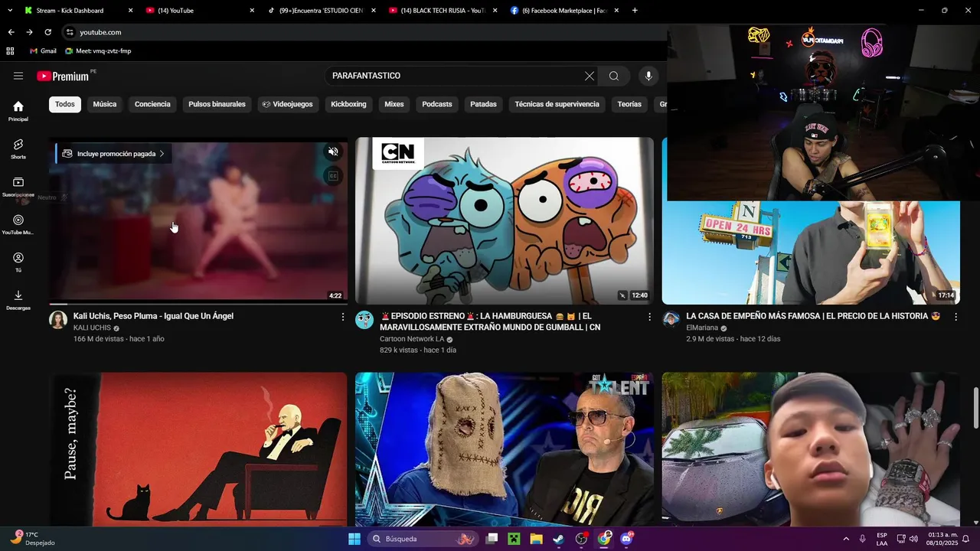Filter by Técnicas de supervivencia chip
980x551 pixels.
557,104
